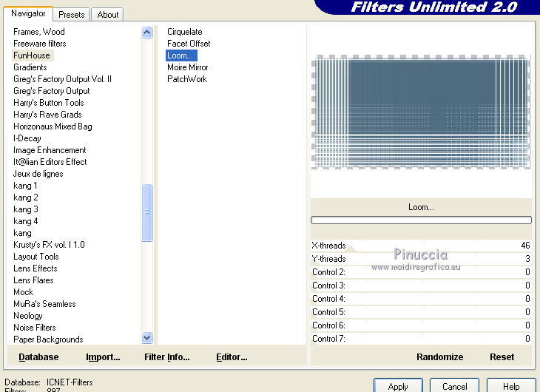
Task: Select MuRa's Seamless category
Action: [44, 304]
